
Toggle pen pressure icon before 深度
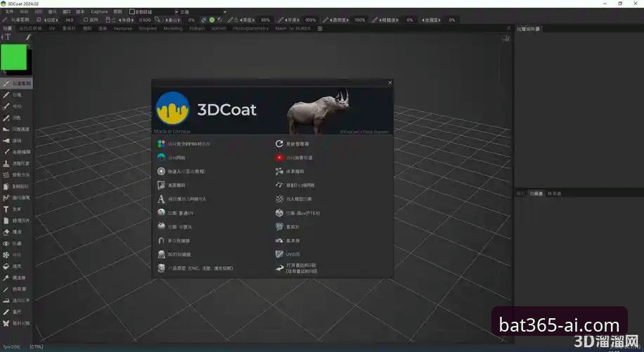231,20
